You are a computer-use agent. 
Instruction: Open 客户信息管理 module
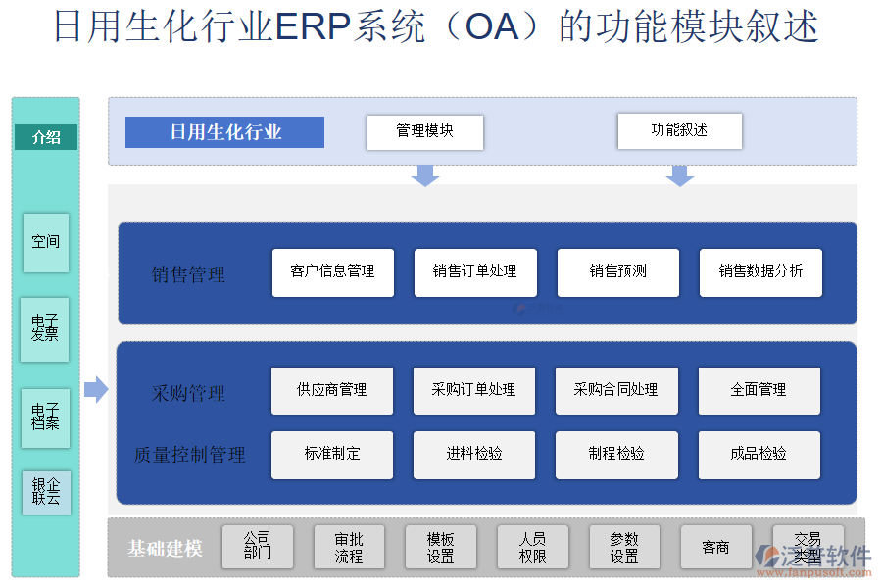pos(332,271)
